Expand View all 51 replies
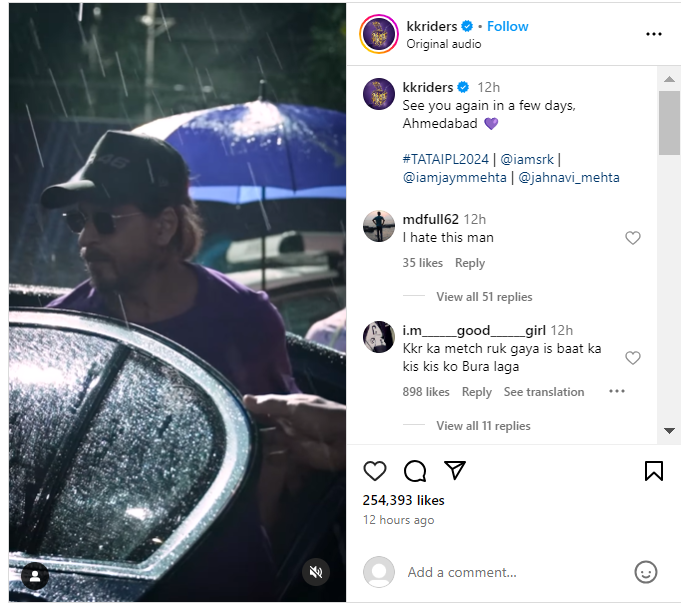Screen dimensions: 681x606 point(484,297)
